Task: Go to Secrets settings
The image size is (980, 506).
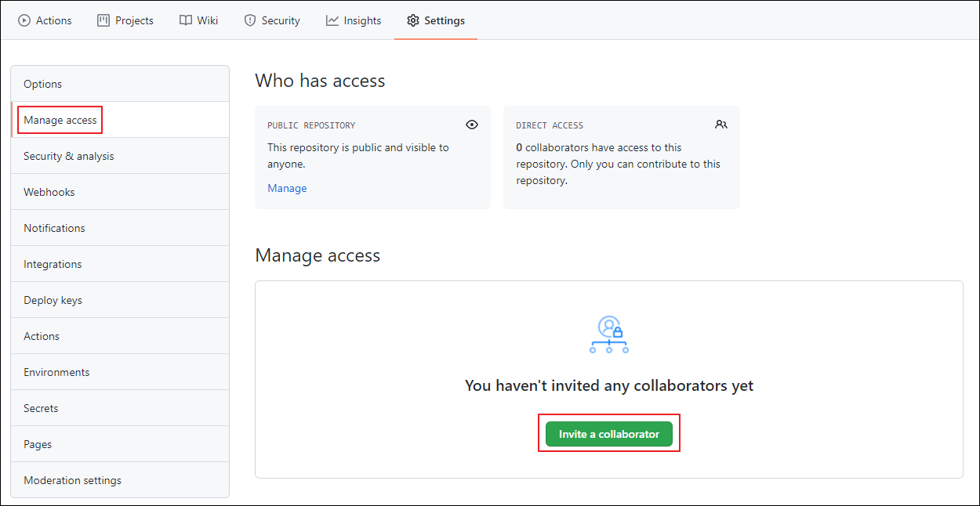Action: 120,408
